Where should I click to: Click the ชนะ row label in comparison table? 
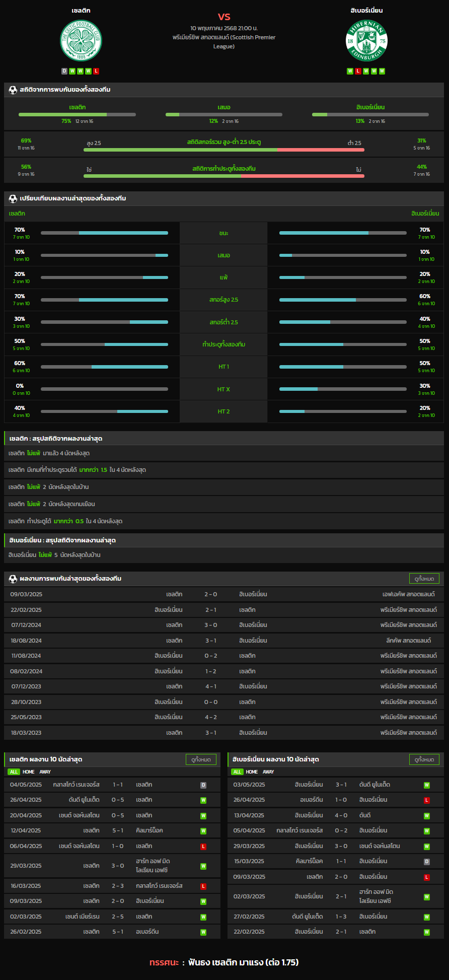tap(224, 233)
